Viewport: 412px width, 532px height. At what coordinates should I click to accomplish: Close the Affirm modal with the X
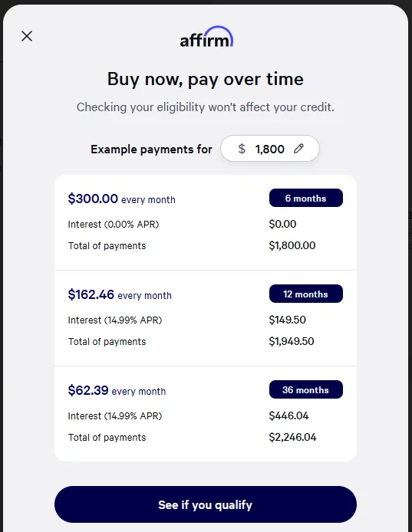click(27, 36)
